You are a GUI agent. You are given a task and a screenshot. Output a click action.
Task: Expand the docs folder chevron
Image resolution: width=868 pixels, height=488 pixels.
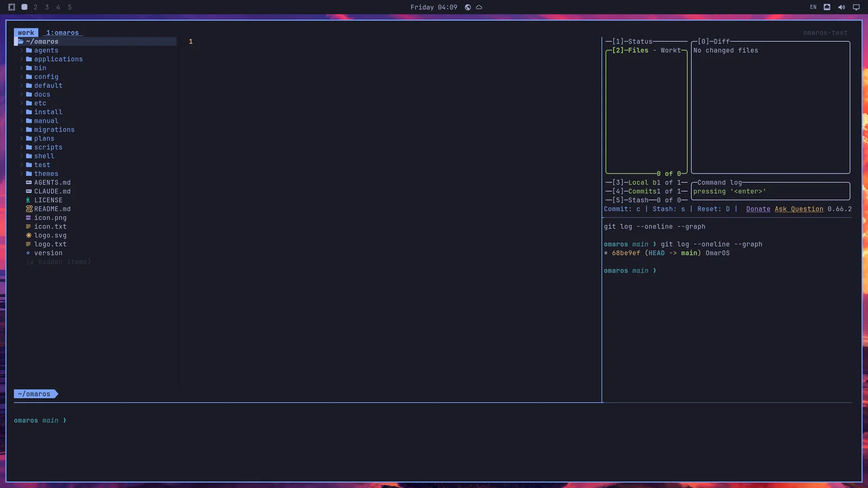tap(22, 94)
